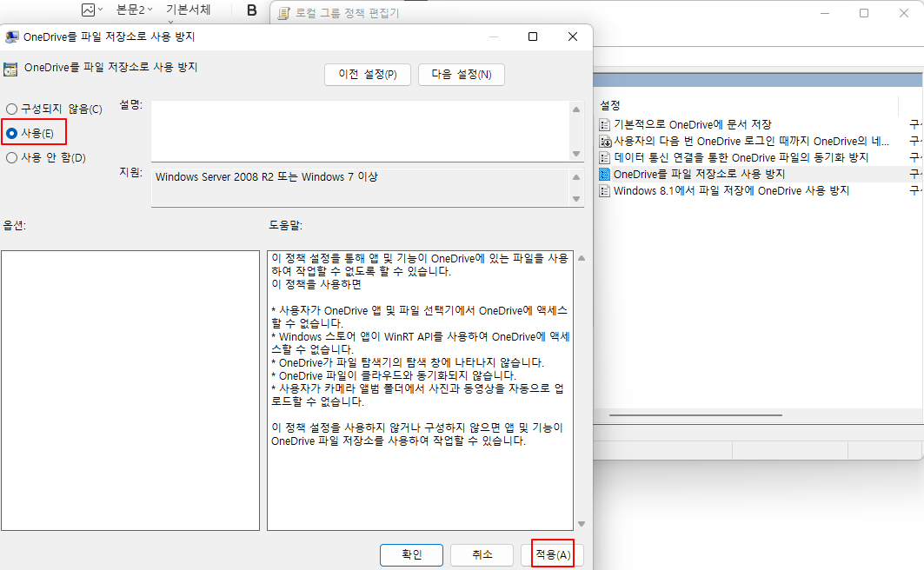This screenshot has height=570, width=924.
Task: Click icon of 기본적으로 OneDrive에 문서 저장
Action: pos(605,125)
